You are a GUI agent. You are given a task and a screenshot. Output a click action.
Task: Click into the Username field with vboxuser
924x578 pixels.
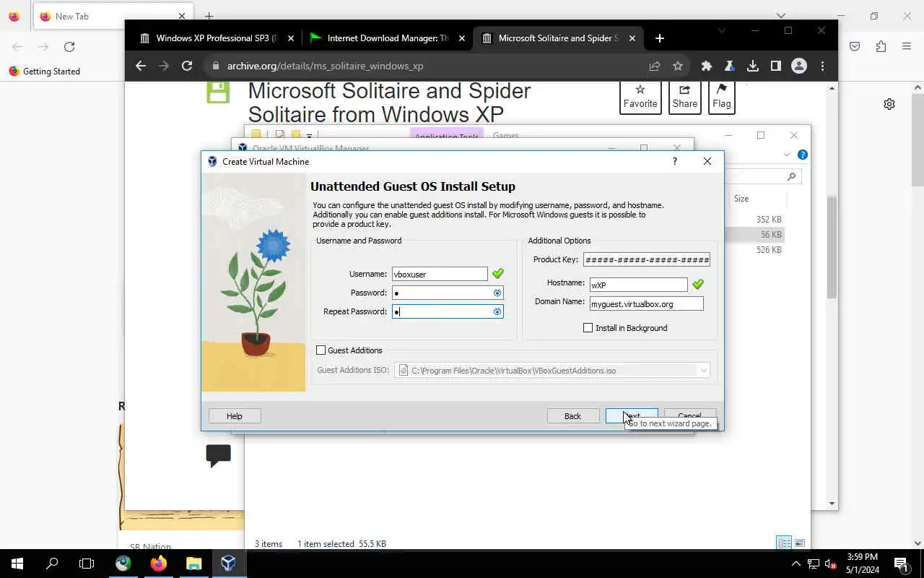pyautogui.click(x=440, y=275)
